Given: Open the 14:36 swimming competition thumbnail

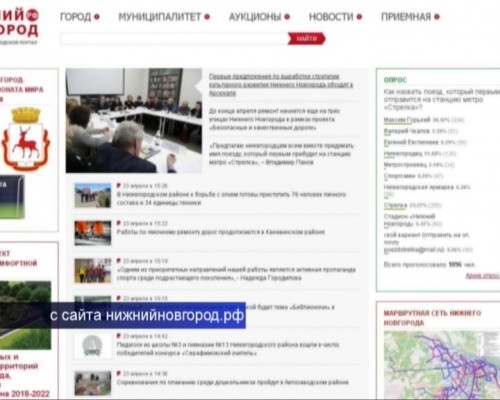Looking at the screenshot, I should [x=93, y=383].
